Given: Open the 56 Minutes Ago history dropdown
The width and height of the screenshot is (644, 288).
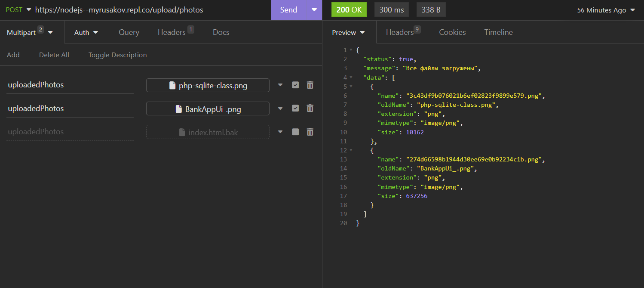Looking at the screenshot, I should (606, 10).
